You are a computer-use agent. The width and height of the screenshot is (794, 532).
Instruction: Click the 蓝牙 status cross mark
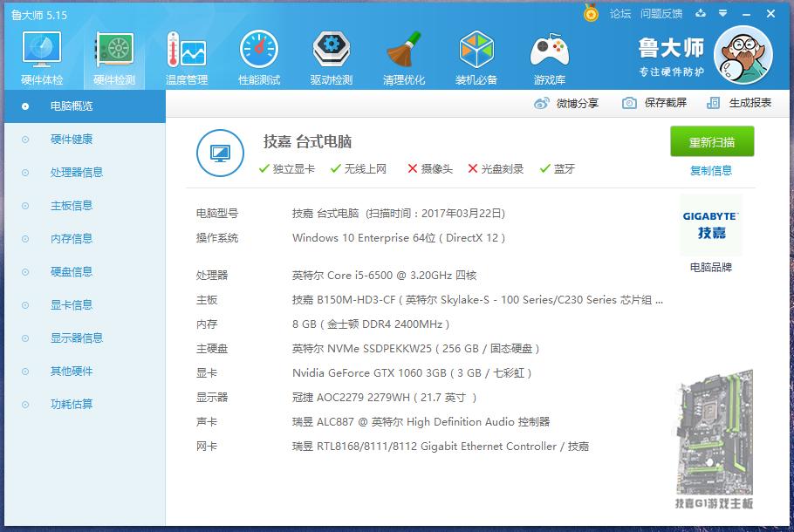tap(545, 170)
